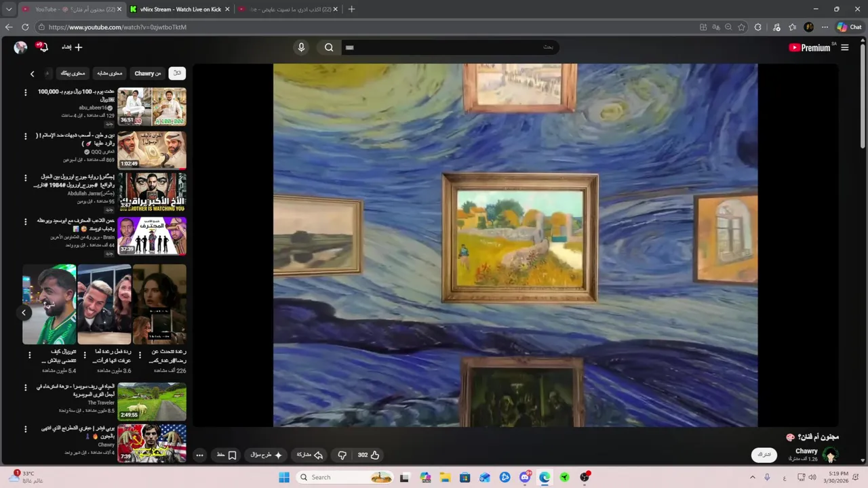
Task: Open the YouTube account avatar menu
Action: coord(20,47)
